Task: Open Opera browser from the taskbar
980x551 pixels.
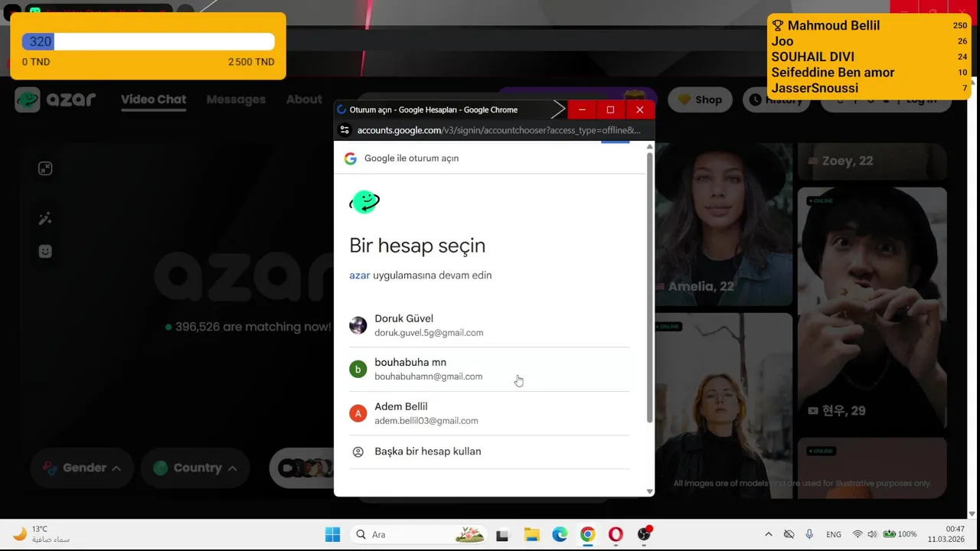Action: (616, 534)
